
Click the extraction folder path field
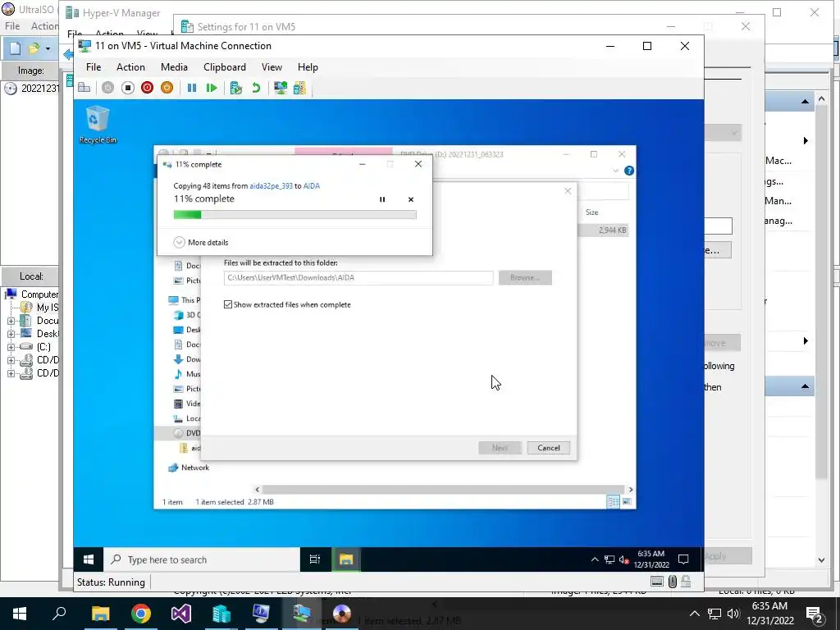[358, 277]
